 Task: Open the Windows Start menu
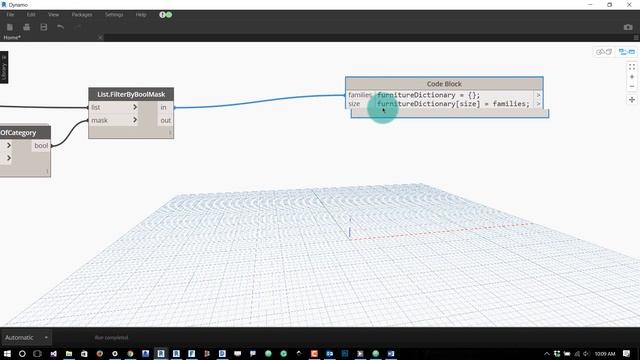tap(7, 353)
